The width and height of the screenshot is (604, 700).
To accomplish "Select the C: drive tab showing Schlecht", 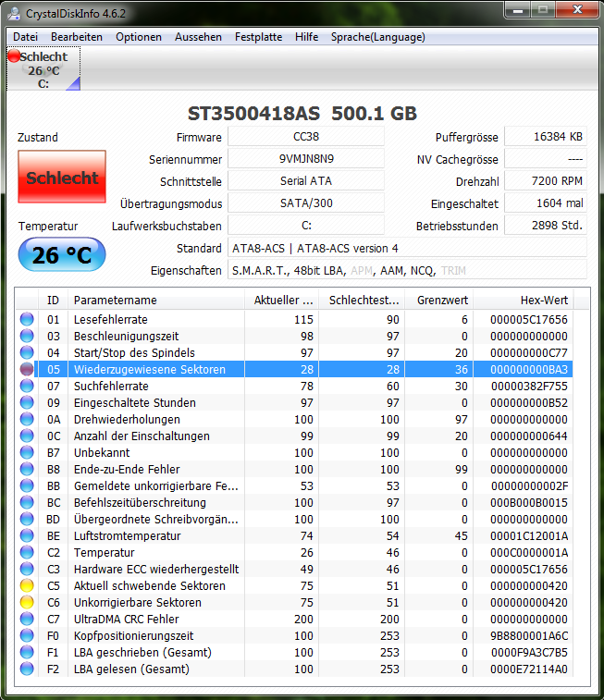I will click(43, 68).
